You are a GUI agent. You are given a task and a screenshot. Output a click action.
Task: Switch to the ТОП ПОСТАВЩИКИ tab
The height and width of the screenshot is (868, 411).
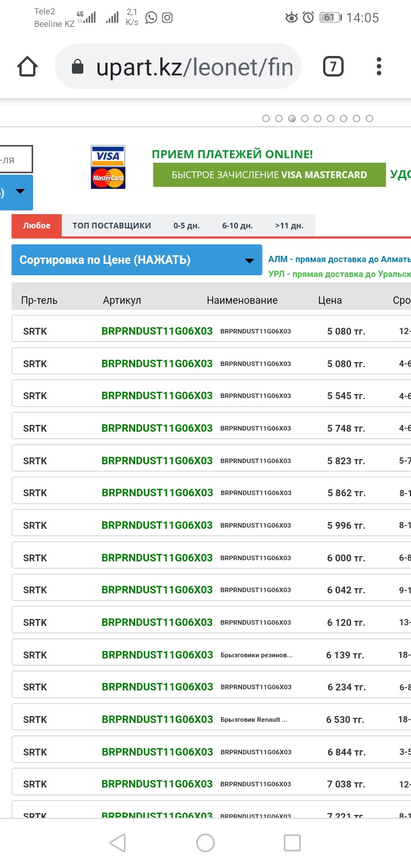[111, 226]
